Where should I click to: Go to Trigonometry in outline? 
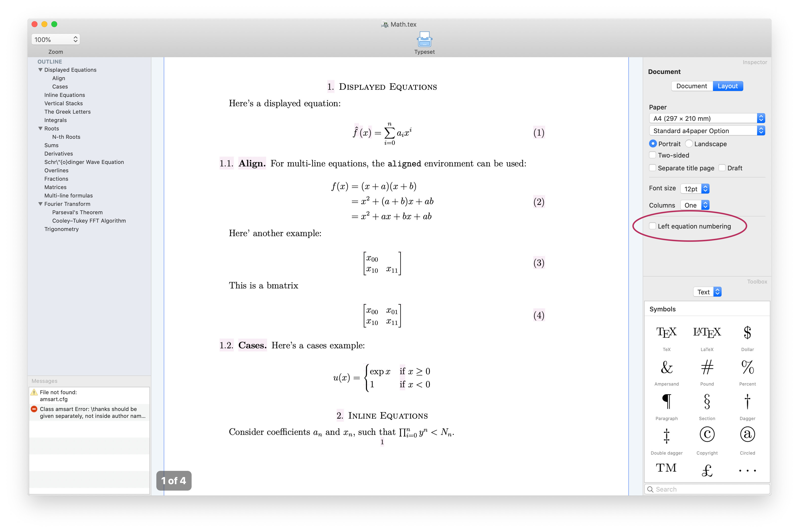[x=61, y=229]
